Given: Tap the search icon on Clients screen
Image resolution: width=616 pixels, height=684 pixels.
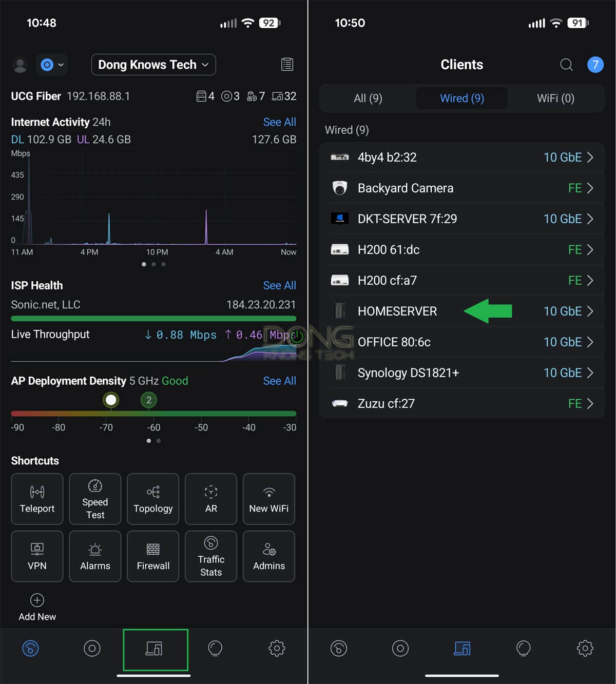Looking at the screenshot, I should coord(566,65).
